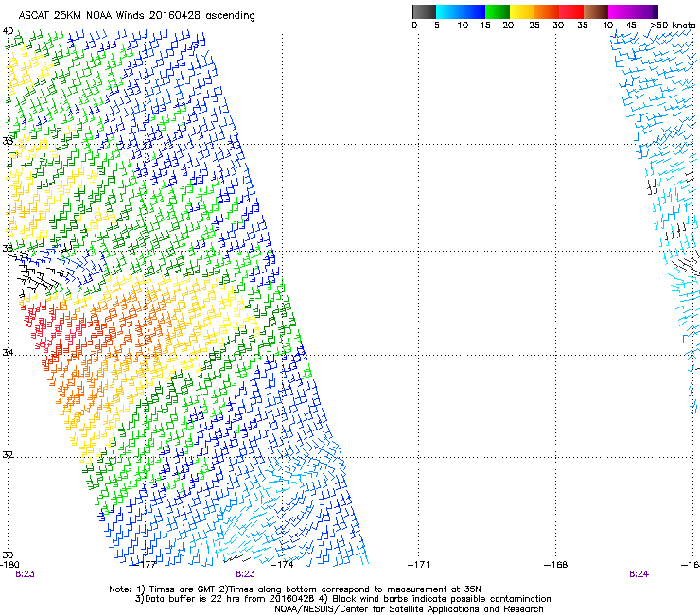Select the latitude axis label 30 at left

pyautogui.click(x=8, y=555)
